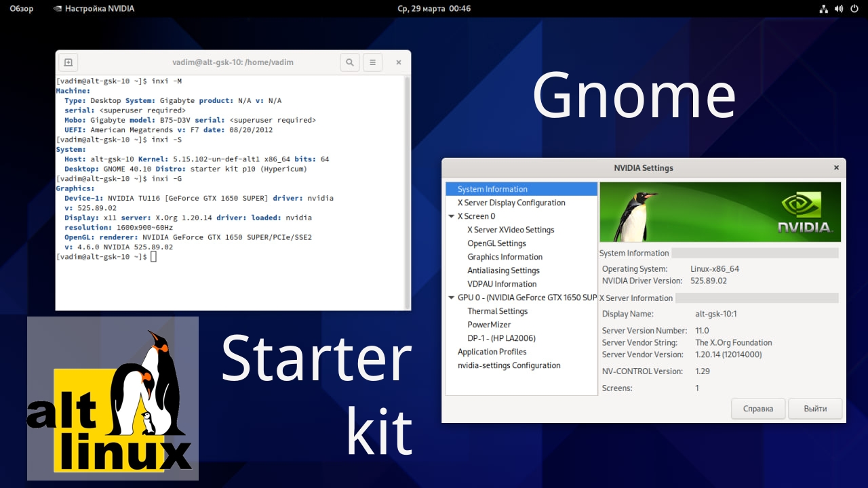Viewport: 868px width, 488px height.
Task: Click the power icon in top bar
Action: [852, 9]
